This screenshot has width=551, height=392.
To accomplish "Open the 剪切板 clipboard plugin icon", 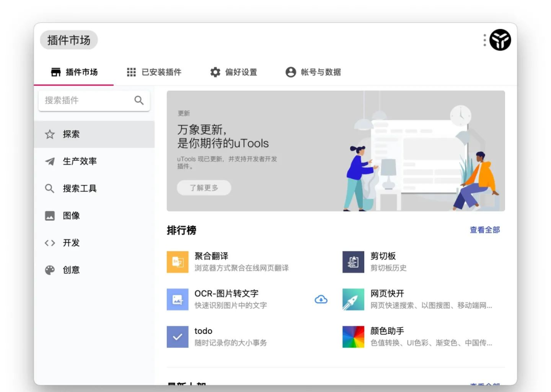I will click(353, 262).
